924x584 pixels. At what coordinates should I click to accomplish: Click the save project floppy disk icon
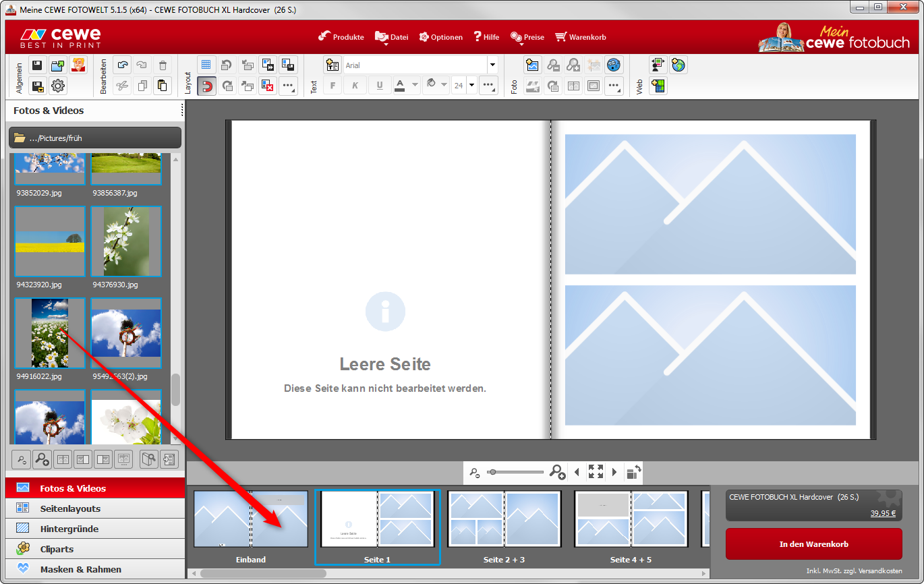click(x=38, y=65)
